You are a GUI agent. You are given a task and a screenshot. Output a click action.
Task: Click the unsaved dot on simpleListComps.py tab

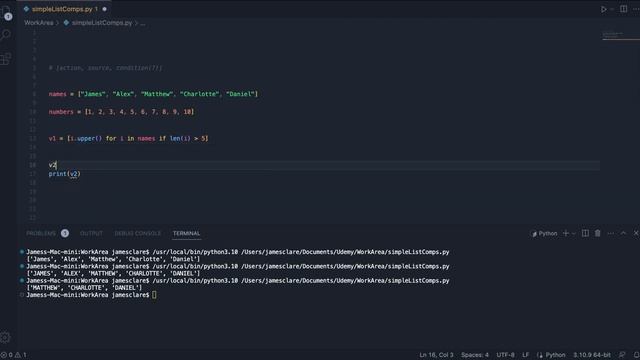pyautogui.click(x=105, y=9)
